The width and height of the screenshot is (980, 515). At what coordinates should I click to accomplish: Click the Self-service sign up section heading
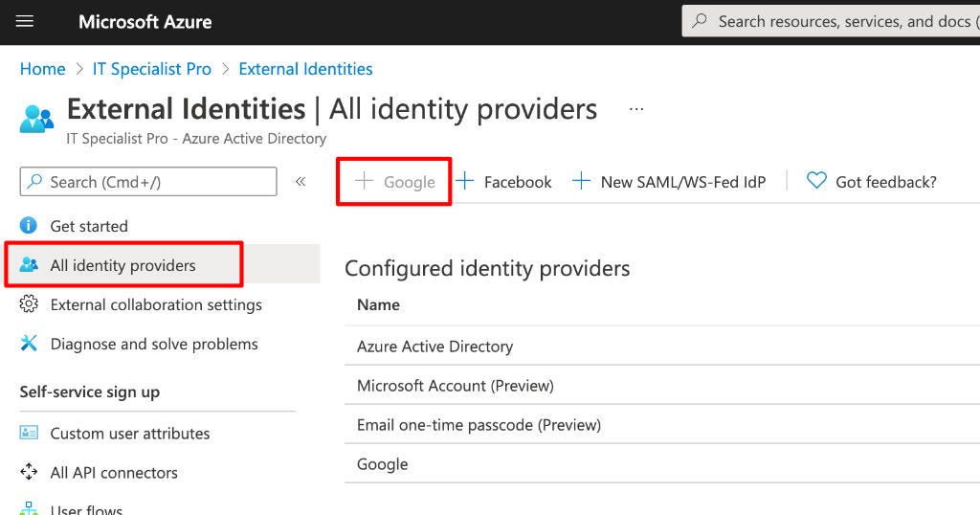89,392
